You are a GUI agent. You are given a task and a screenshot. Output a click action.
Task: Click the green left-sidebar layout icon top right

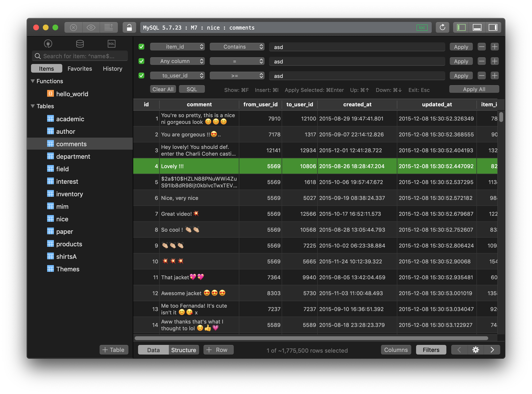click(x=461, y=27)
